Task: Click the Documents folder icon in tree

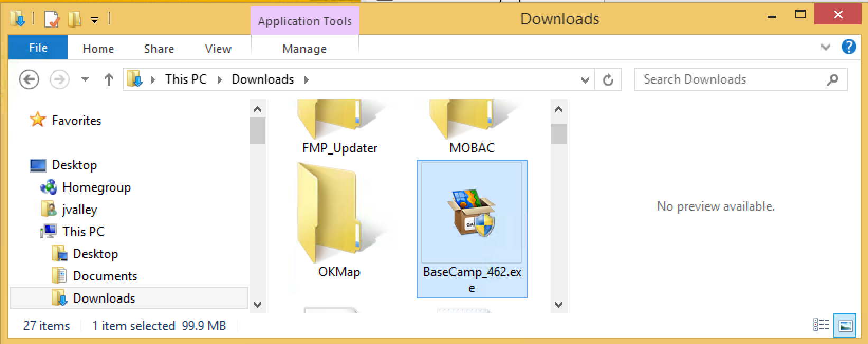Action: coord(59,276)
